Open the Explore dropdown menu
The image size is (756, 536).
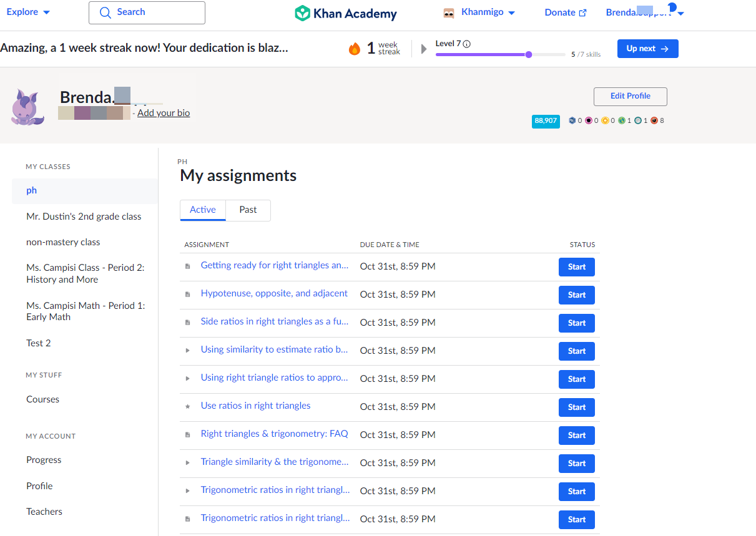pyautogui.click(x=28, y=12)
